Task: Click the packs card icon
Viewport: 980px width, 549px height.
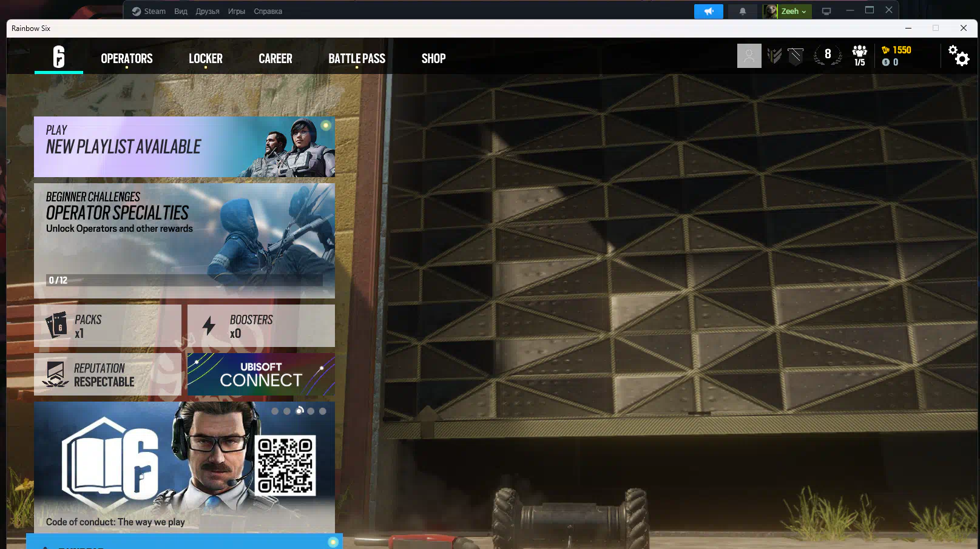Action: (x=56, y=326)
